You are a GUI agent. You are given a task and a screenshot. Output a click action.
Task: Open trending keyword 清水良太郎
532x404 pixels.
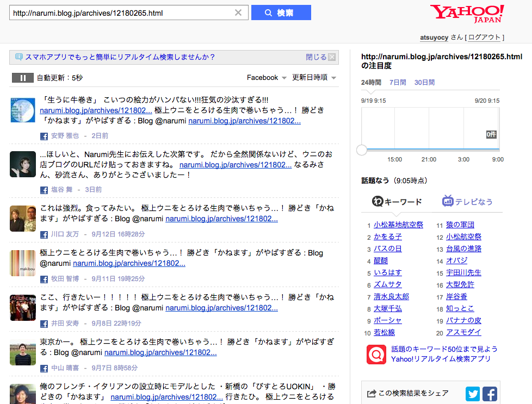391,297
